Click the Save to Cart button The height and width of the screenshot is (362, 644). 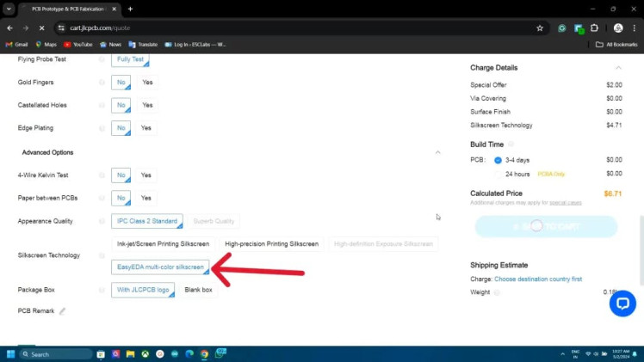pos(546,226)
